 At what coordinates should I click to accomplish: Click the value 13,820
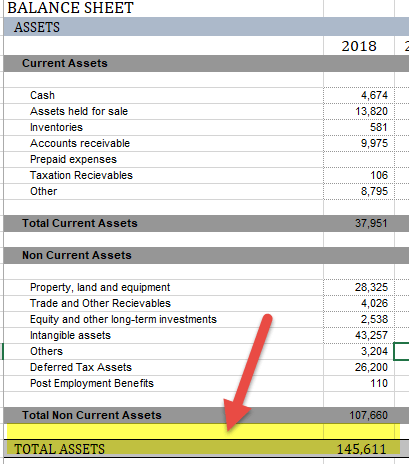pyautogui.click(x=371, y=111)
